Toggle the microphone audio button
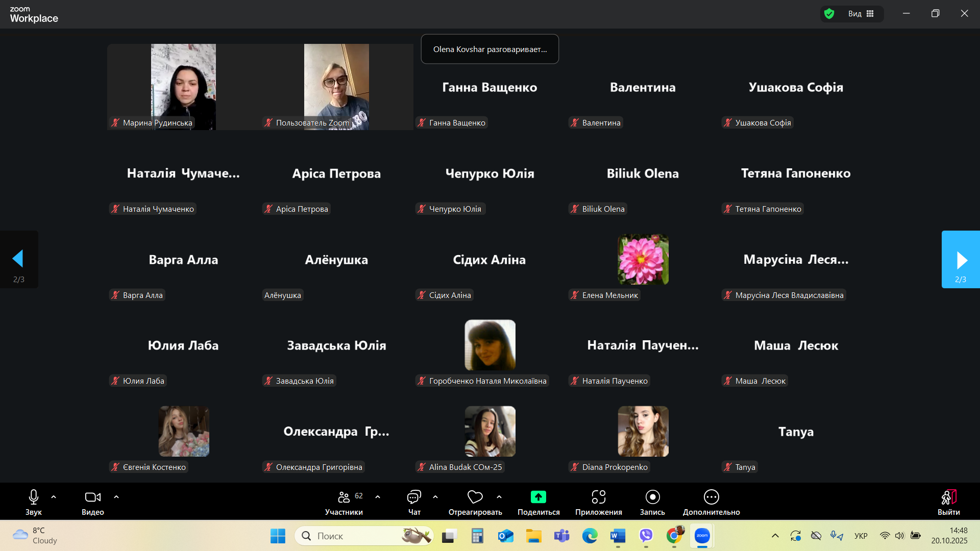 [x=34, y=497]
